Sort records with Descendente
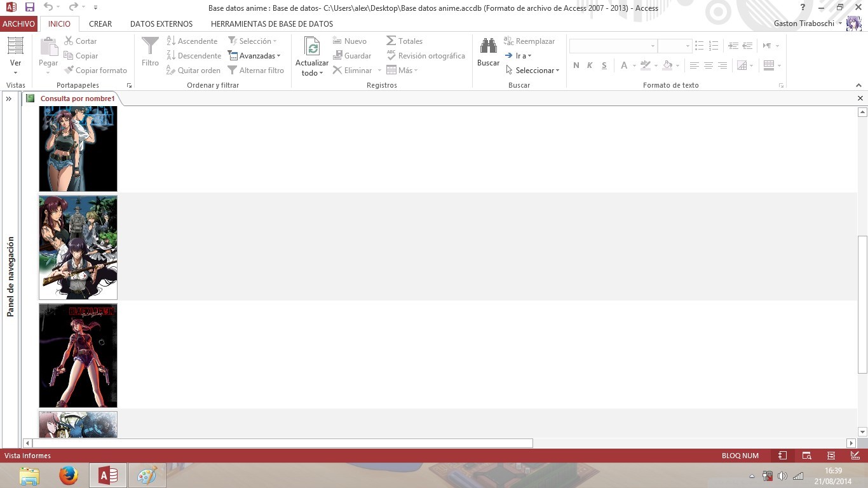868x488 pixels. tap(193, 55)
